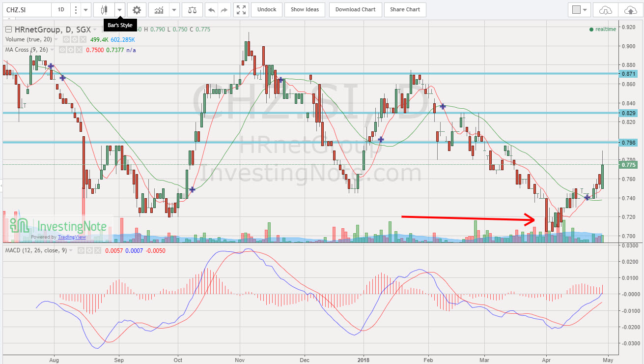Viewport: 644px width, 364px height.
Task: Open the chart settings gear icon
Action: [x=137, y=10]
